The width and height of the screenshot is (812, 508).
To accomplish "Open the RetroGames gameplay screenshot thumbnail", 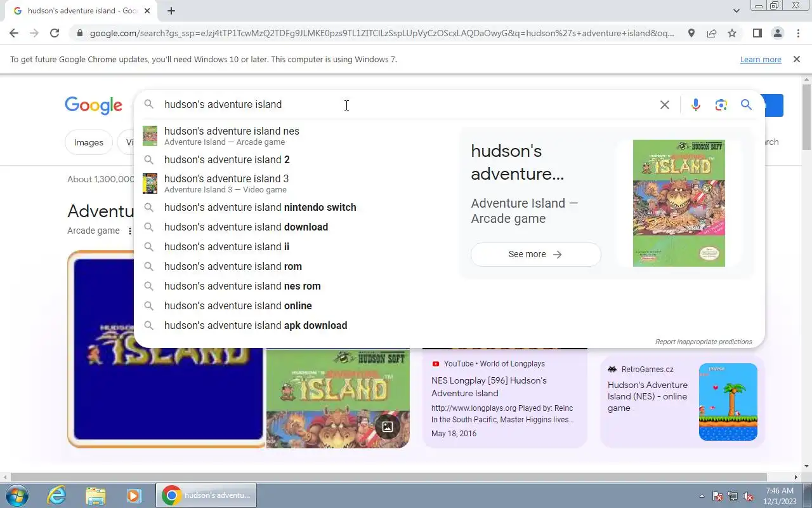I will pos(728,402).
